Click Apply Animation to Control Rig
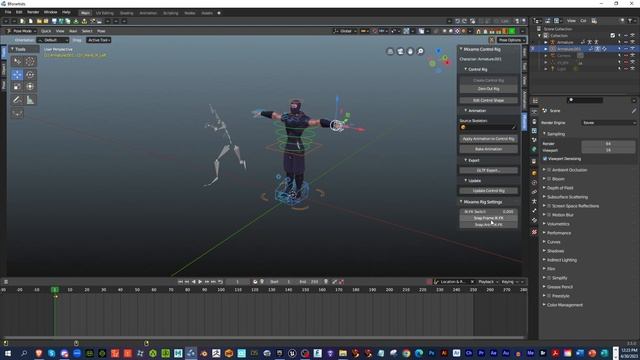This screenshot has width=640, height=360. pos(489,139)
